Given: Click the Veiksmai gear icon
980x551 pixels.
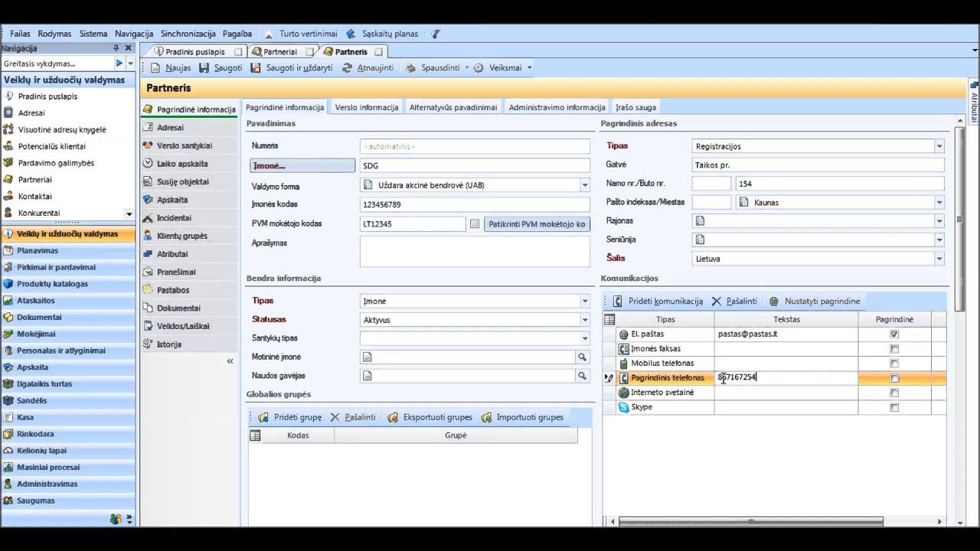Looking at the screenshot, I should (479, 68).
